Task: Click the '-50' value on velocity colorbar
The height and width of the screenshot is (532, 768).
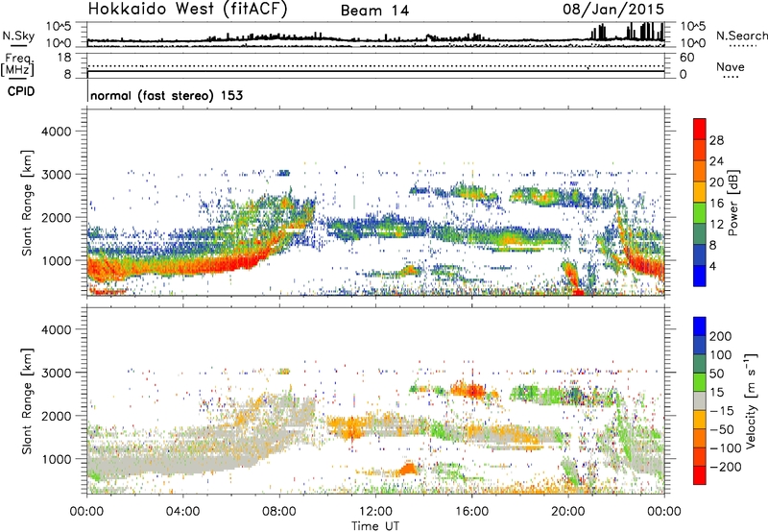Action: [x=722, y=429]
